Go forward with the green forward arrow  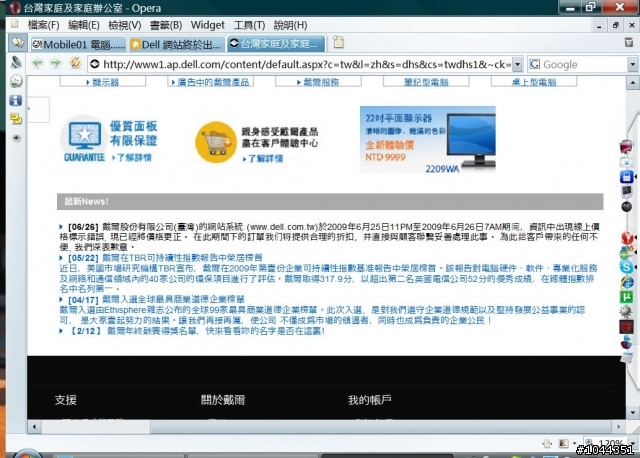click(56, 63)
